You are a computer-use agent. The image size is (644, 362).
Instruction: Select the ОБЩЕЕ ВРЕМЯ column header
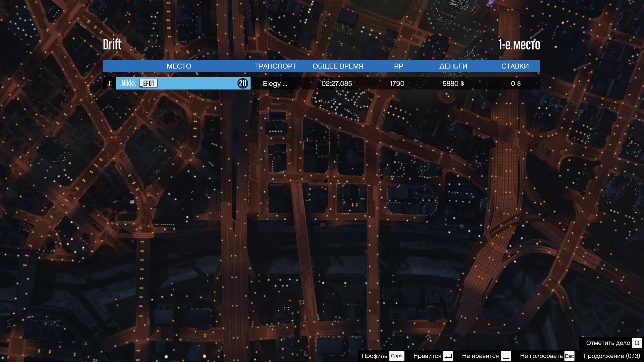click(x=338, y=66)
